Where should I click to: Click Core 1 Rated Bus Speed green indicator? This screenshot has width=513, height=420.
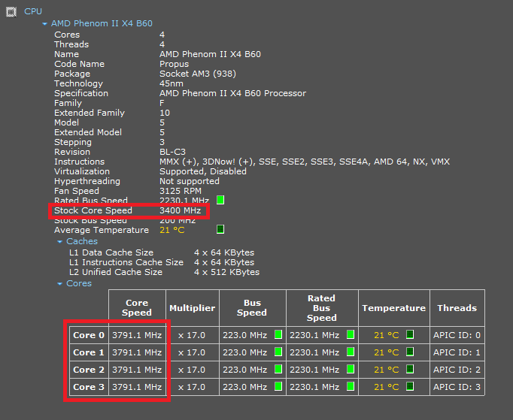351,352
